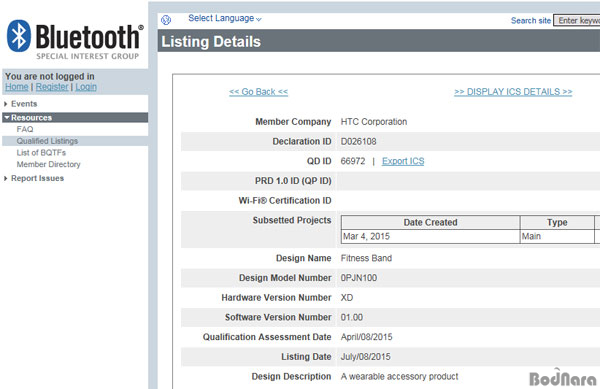
Task: Open List of BQTFs
Action: coord(41,153)
